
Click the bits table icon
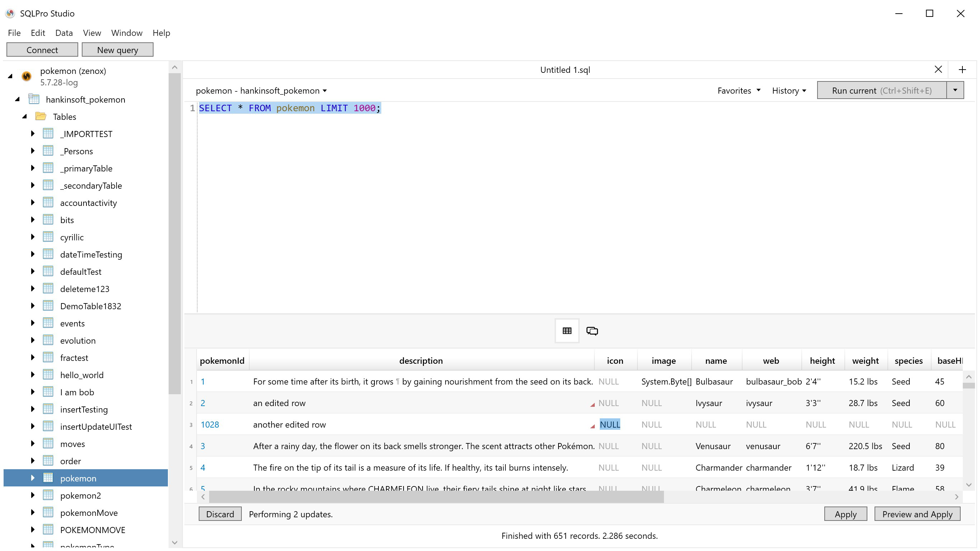pyautogui.click(x=48, y=220)
